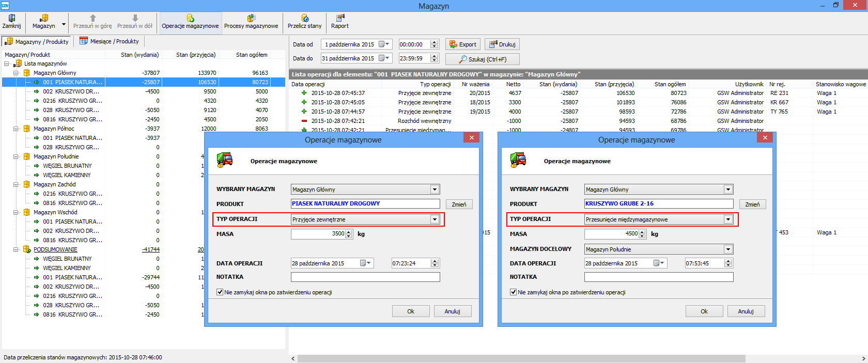This screenshot has width=868, height=363.
Task: Open the Raport toolbar icon
Action: click(x=340, y=21)
